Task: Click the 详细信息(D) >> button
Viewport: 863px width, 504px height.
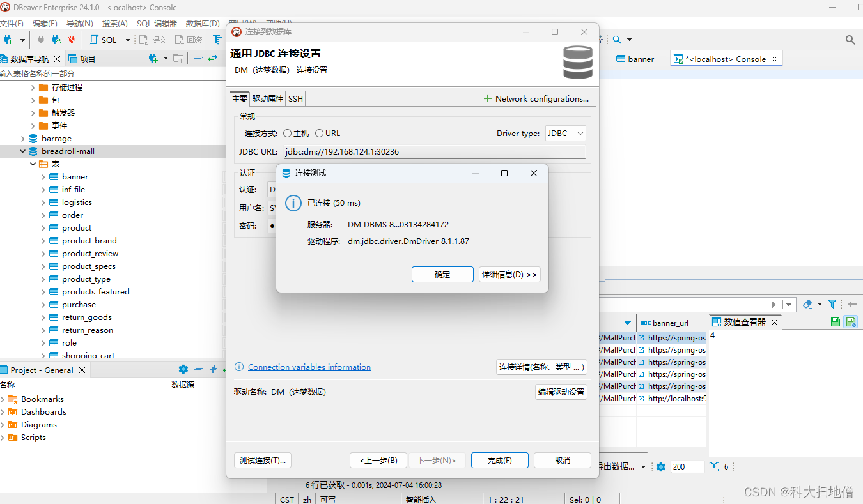Action: pos(509,275)
